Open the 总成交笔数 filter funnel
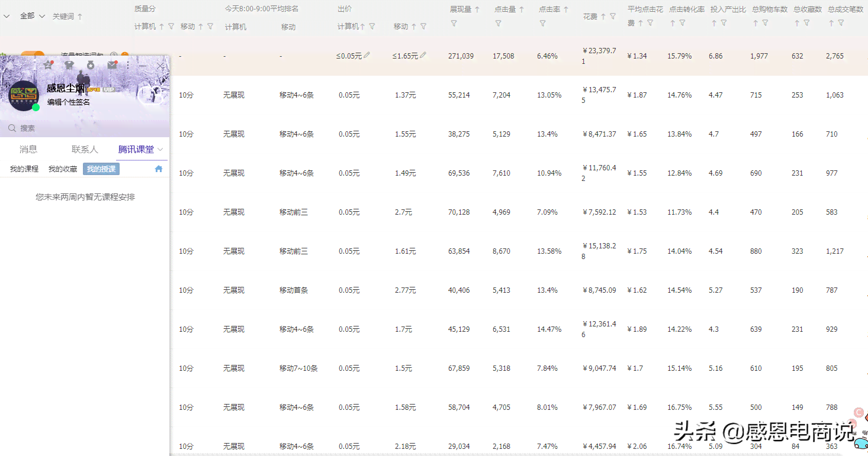This screenshot has height=456, width=868. [x=841, y=23]
